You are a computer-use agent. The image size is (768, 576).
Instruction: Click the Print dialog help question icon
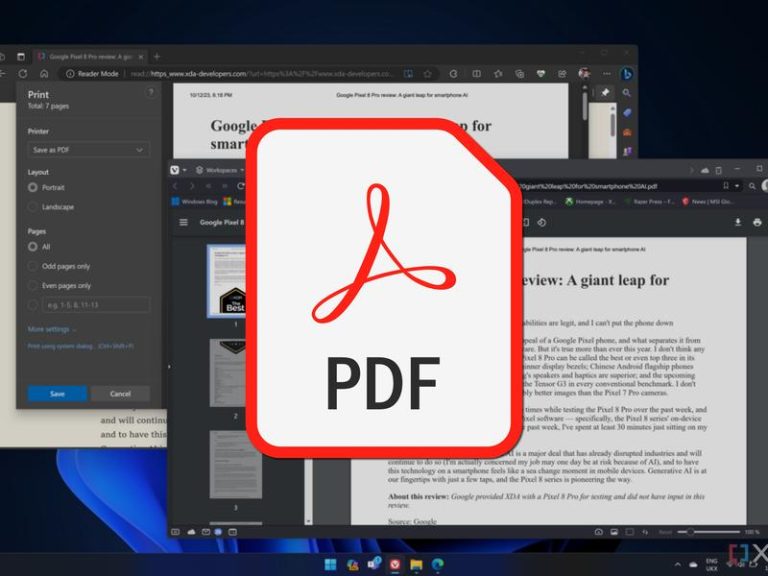coord(151,93)
